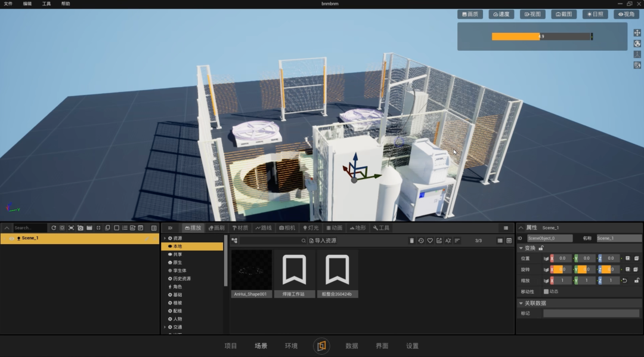Open the 速度 speed dropdown

[x=501, y=14]
